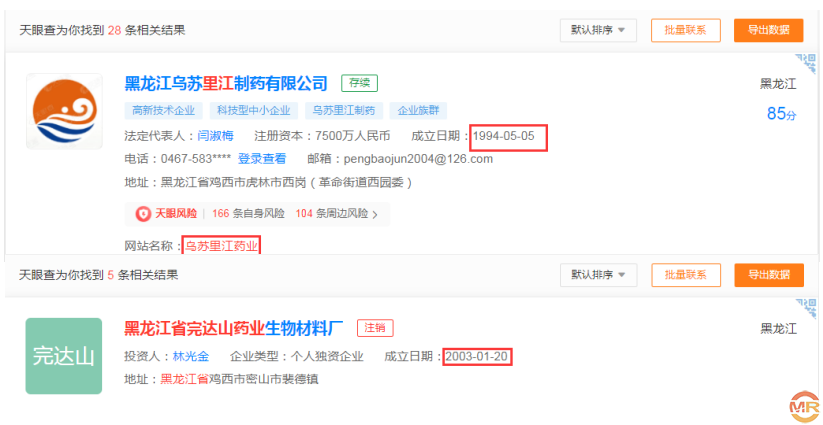Click the green 完达山 logo thumbnail

click(x=64, y=356)
